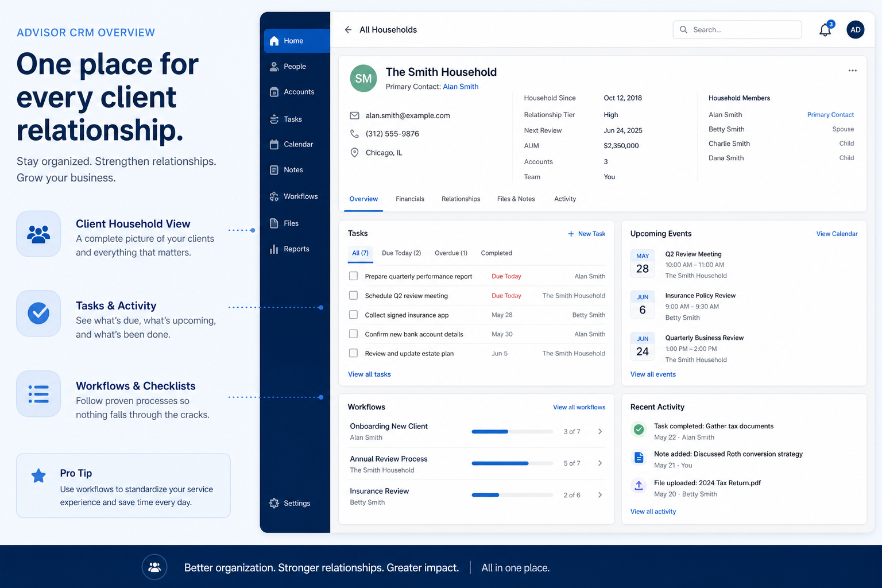The width and height of the screenshot is (882, 588).
Task: Select household member Betty Smith
Action: [x=726, y=129]
